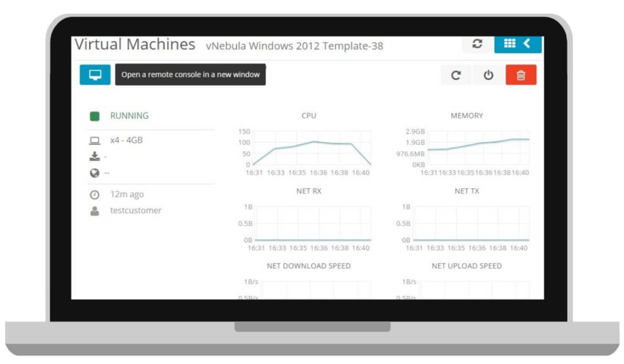Click the clock icon beside 12m ago
Image resolution: width=624 pixels, height=364 pixels.
(x=94, y=195)
